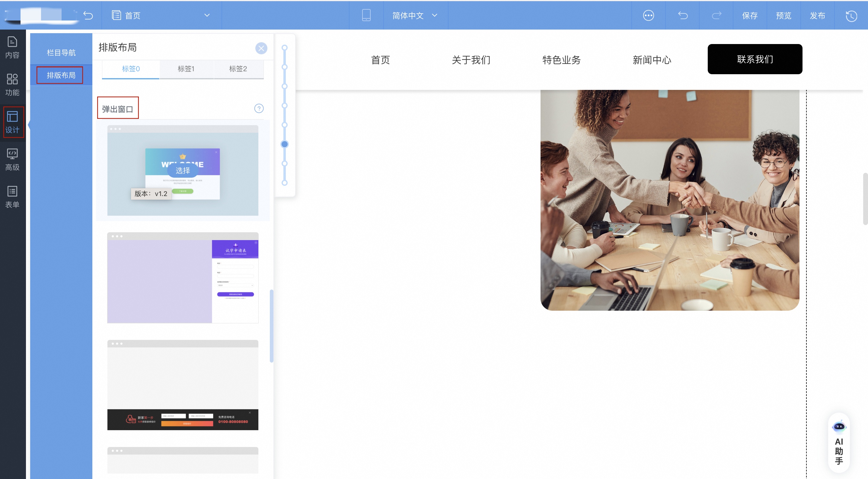
Task: Open the 高级 advanced code icon
Action: pyautogui.click(x=12, y=159)
